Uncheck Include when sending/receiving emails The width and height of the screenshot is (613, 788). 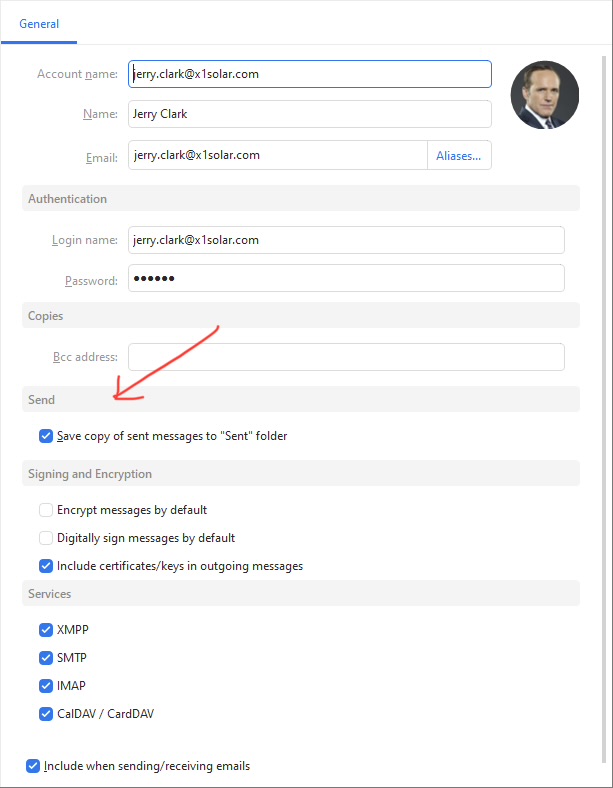click(33, 766)
